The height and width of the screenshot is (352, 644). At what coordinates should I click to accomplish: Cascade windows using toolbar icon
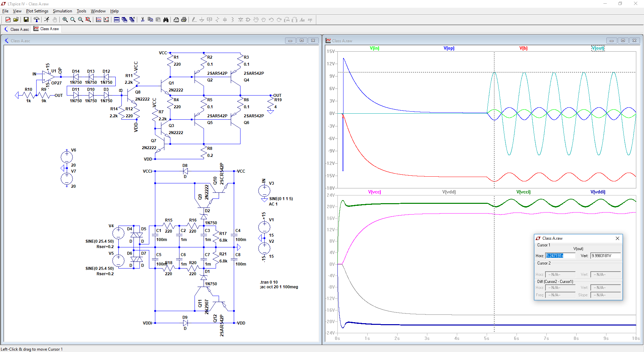124,20
